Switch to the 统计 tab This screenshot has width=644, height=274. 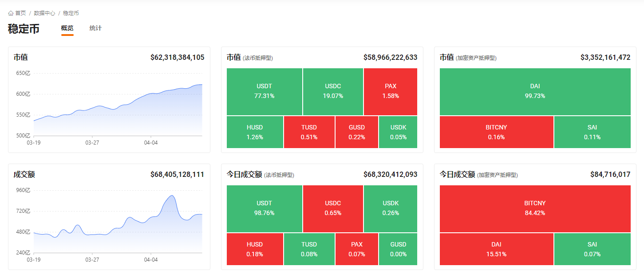click(95, 28)
